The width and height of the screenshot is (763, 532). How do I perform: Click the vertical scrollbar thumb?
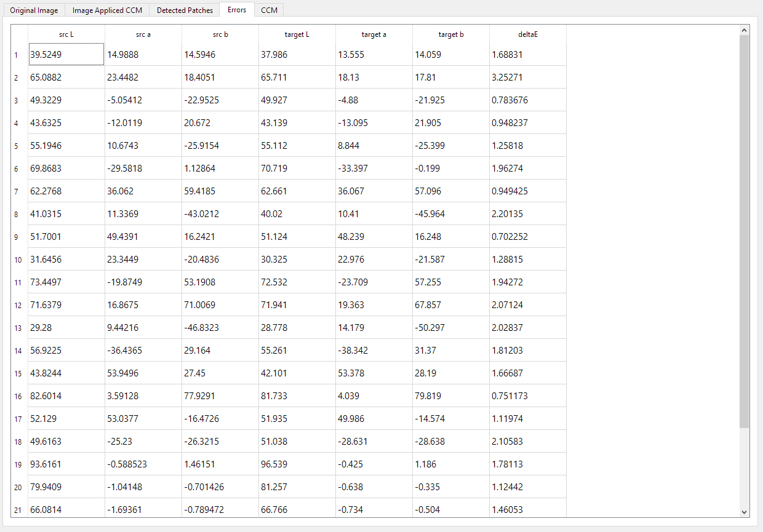click(745, 231)
